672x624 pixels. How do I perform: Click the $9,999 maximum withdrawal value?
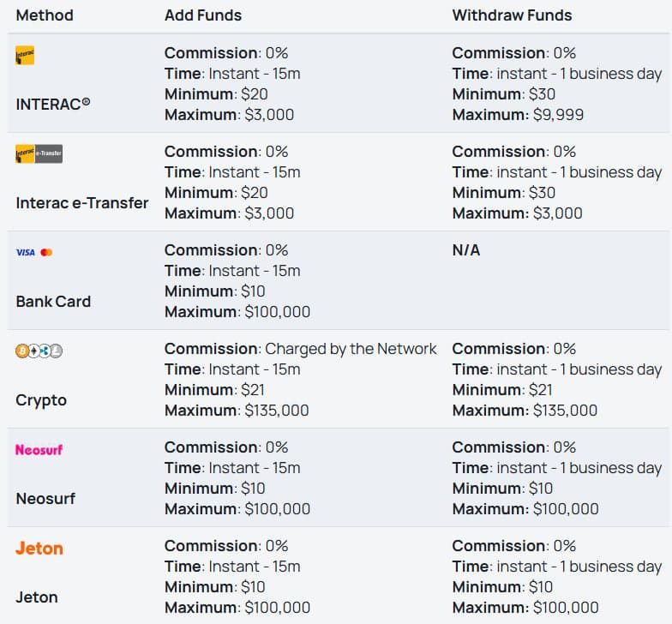pyautogui.click(x=559, y=115)
